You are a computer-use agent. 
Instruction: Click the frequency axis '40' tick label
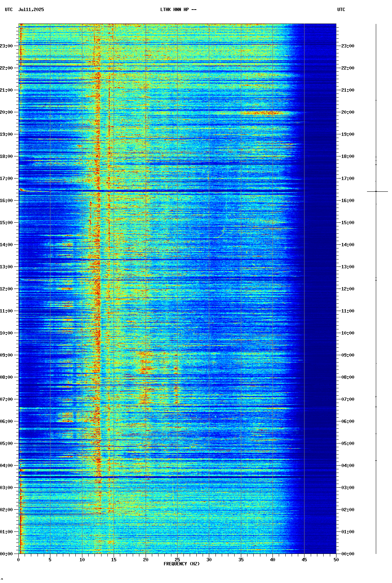[x=272, y=560]
